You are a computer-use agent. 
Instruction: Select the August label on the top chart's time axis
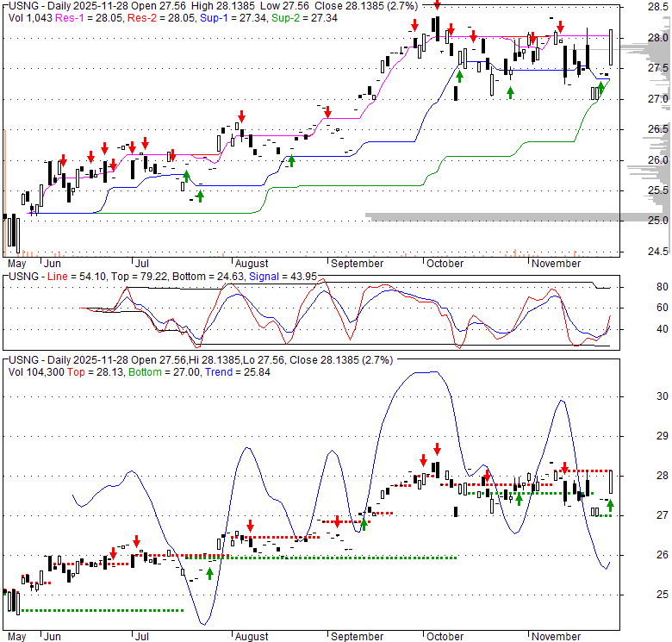point(251,264)
